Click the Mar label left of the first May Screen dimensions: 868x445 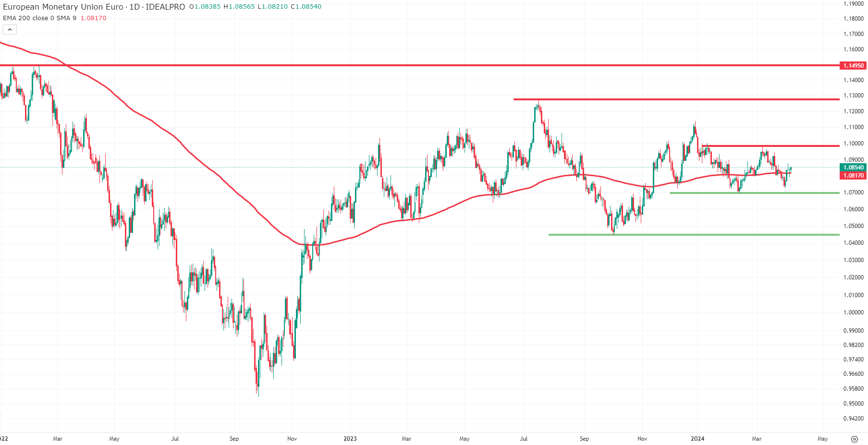[x=58, y=439]
